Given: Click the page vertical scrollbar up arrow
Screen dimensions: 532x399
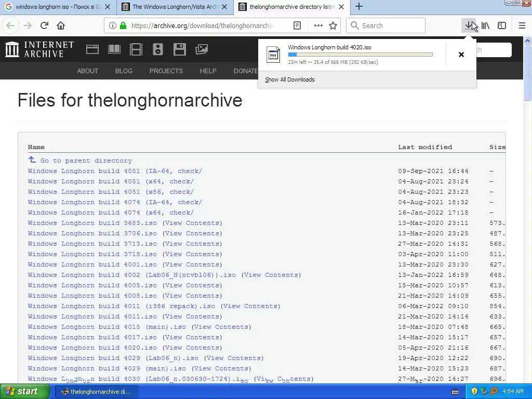Looking at the screenshot, I should 528,41.
